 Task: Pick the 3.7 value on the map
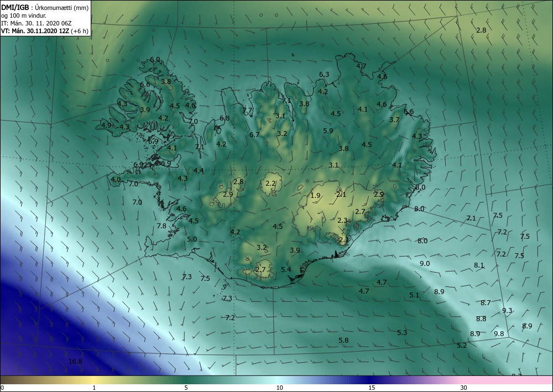(x=394, y=120)
